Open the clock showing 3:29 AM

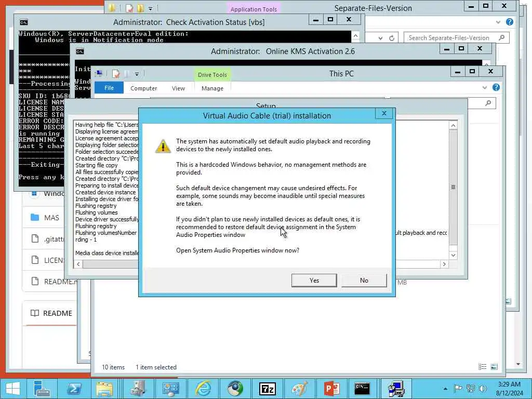pyautogui.click(x=509, y=389)
